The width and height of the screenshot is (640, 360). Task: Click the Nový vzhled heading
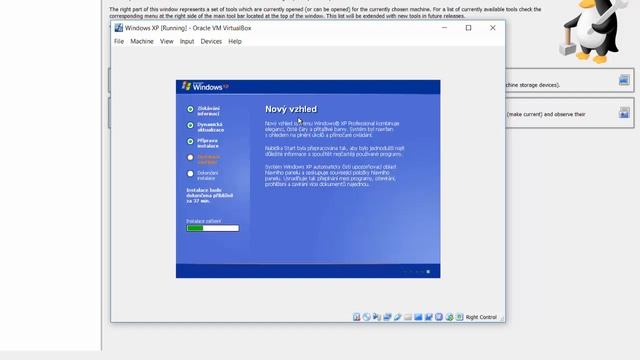(x=291, y=109)
